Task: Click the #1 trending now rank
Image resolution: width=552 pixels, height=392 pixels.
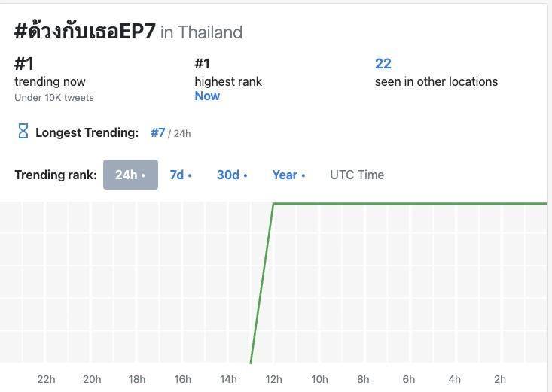Action: 24,64
